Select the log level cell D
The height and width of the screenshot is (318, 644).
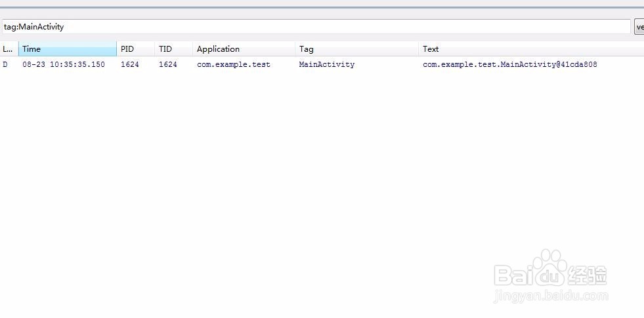point(5,64)
